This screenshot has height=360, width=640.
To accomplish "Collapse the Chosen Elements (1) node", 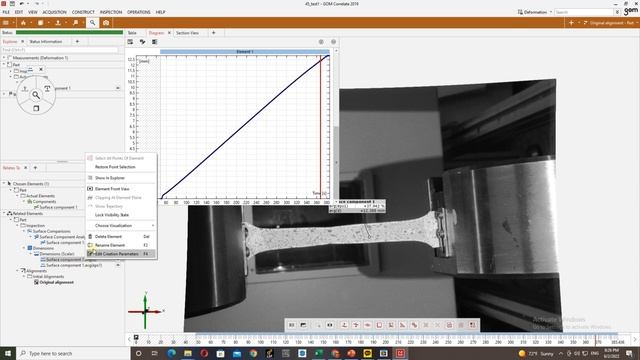I will (x=4, y=184).
